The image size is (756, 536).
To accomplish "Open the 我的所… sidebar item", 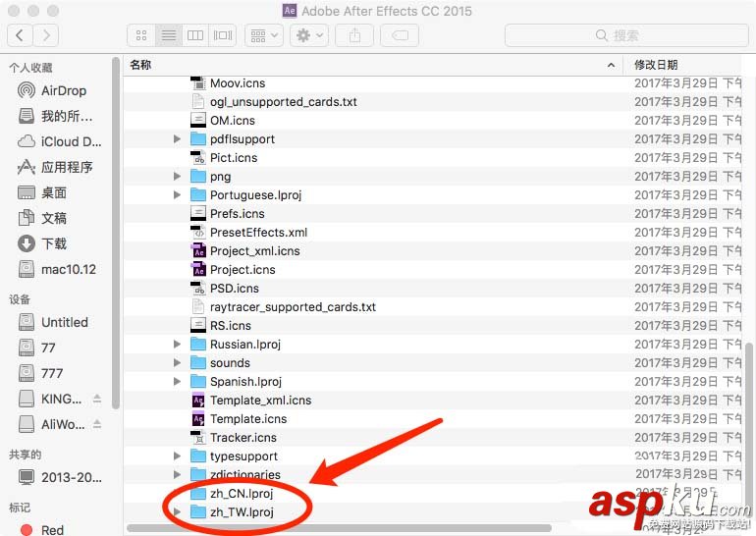I will click(55, 116).
